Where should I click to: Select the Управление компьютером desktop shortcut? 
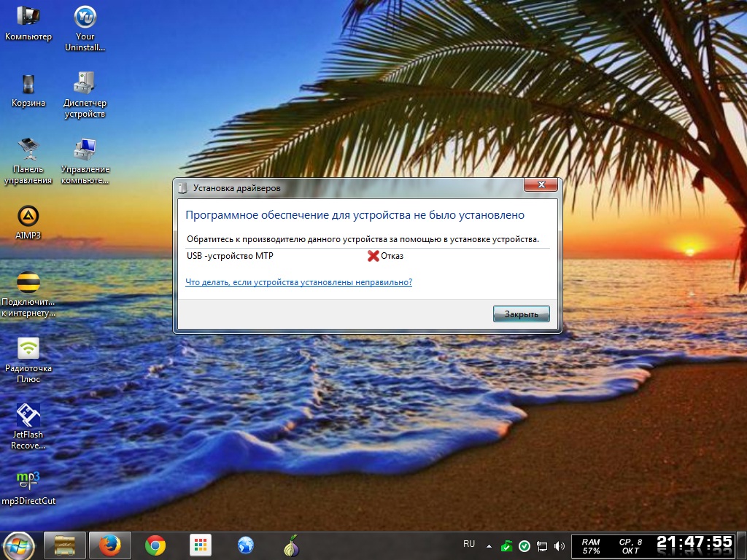pyautogui.click(x=85, y=150)
